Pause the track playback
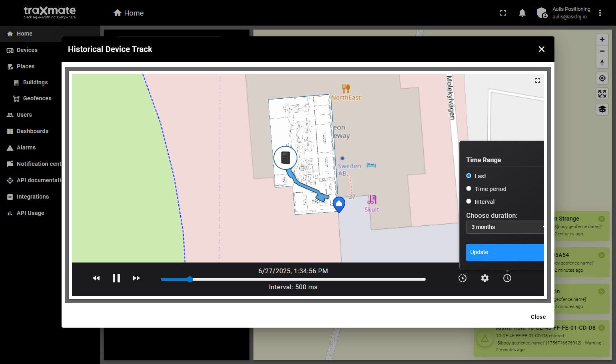This screenshot has width=616, height=364. [x=116, y=278]
